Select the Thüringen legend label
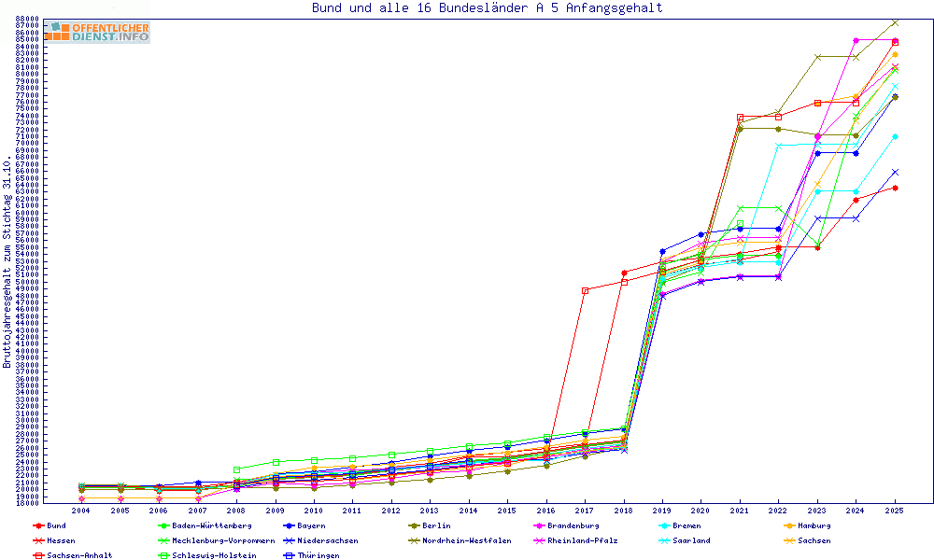Screen dimensions: 934x560 coord(318,555)
